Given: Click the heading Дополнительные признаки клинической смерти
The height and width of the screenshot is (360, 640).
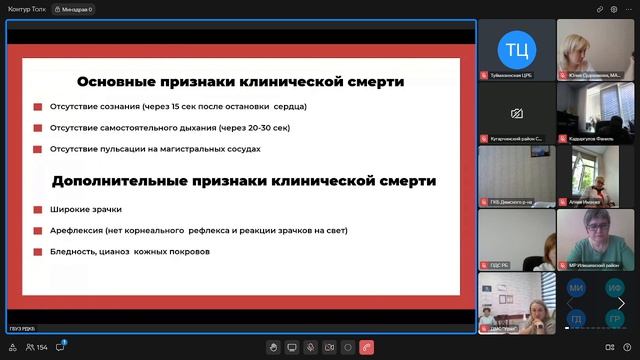Looking at the screenshot, I should (244, 181).
